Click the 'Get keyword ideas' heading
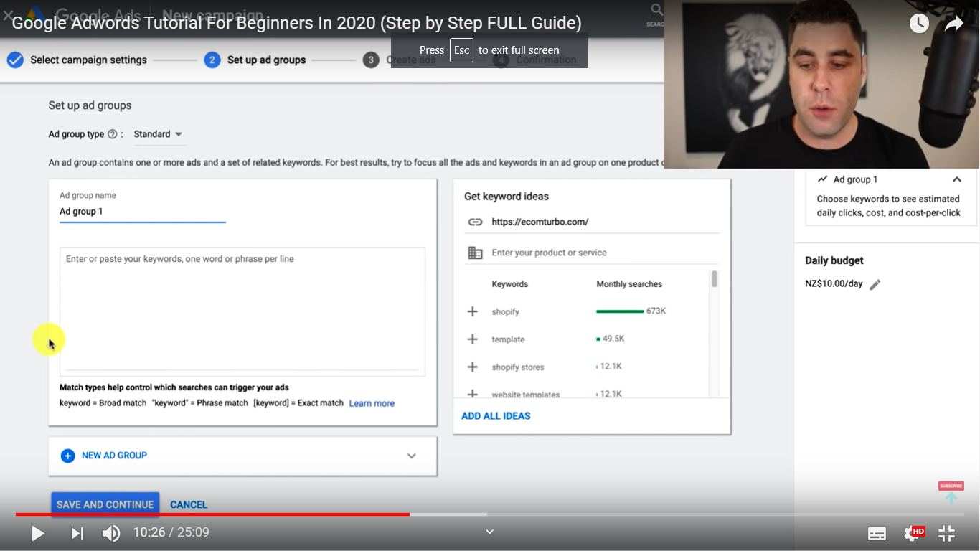This screenshot has height=551, width=980. click(x=507, y=197)
